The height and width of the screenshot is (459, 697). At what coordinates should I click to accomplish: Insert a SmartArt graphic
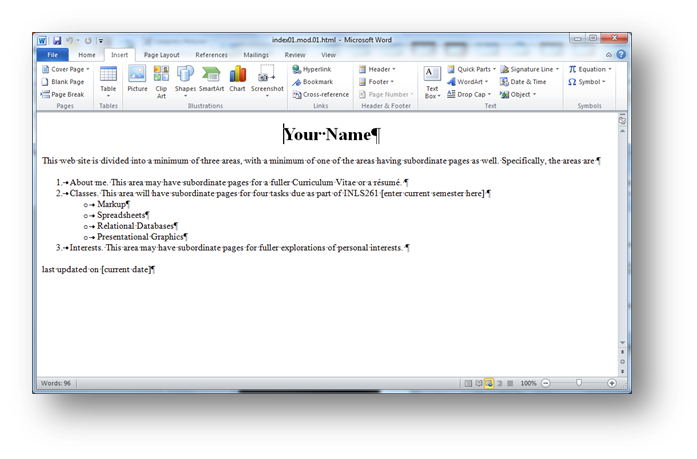click(x=212, y=78)
